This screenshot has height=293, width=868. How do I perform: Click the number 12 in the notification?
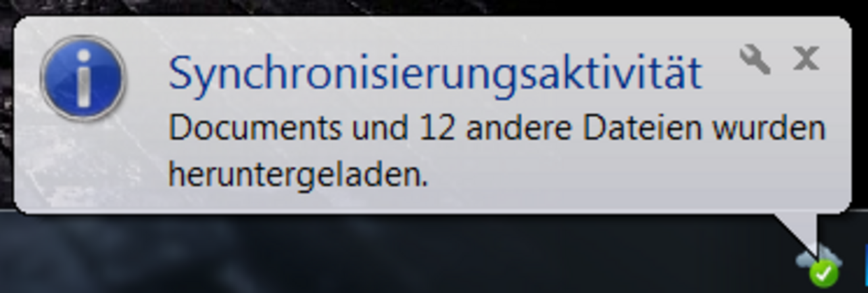(x=437, y=128)
